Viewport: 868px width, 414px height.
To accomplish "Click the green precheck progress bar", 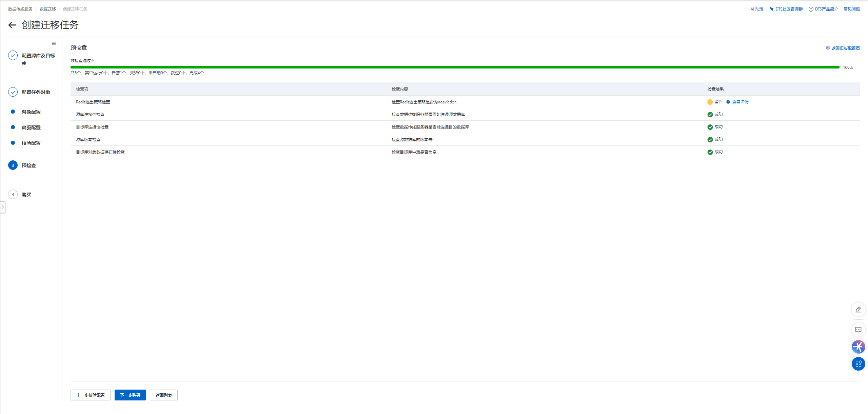I will pyautogui.click(x=454, y=67).
